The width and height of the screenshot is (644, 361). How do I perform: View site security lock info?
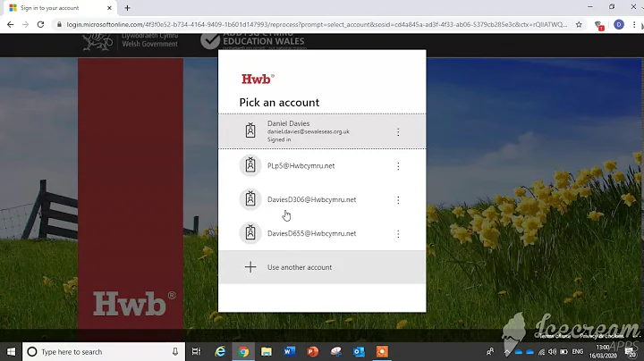point(60,25)
